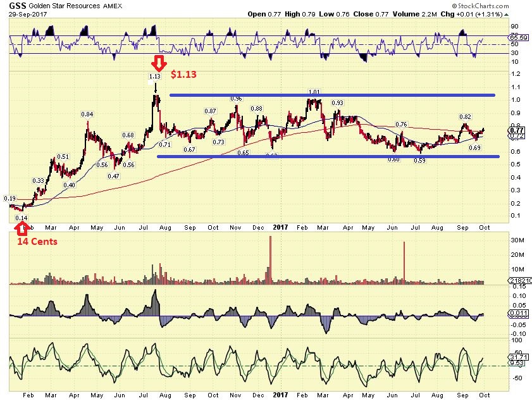532x403 pixels.
Task: Click the 0.88 price label
Action: pyautogui.click(x=256, y=109)
